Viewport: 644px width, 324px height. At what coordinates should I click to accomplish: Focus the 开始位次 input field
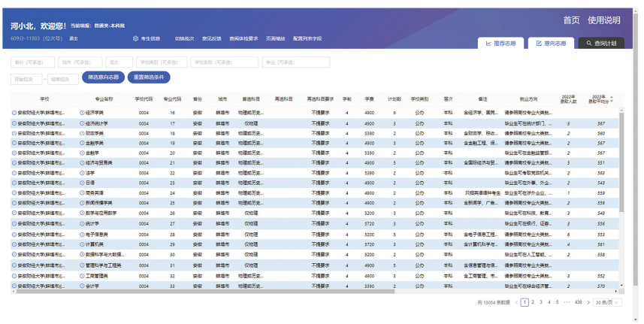(x=26, y=79)
